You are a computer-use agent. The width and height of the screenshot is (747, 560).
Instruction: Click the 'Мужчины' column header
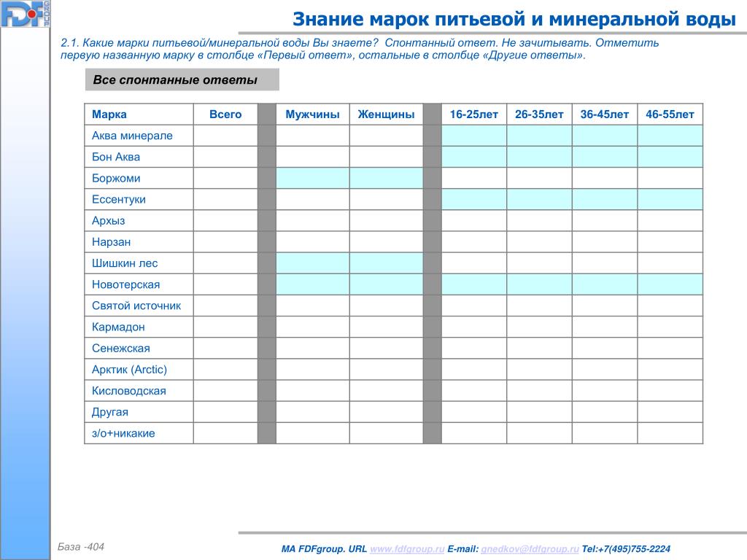[312, 114]
